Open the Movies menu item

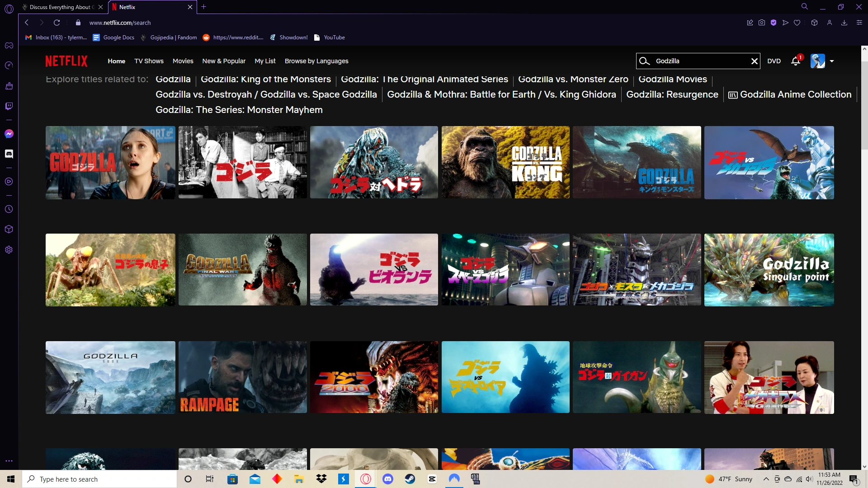click(183, 61)
